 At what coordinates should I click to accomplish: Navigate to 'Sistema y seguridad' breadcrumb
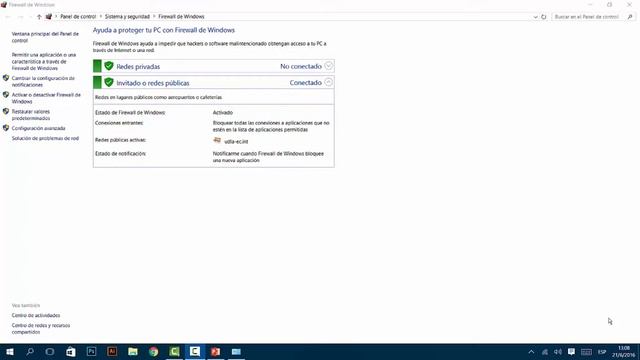coord(127,17)
